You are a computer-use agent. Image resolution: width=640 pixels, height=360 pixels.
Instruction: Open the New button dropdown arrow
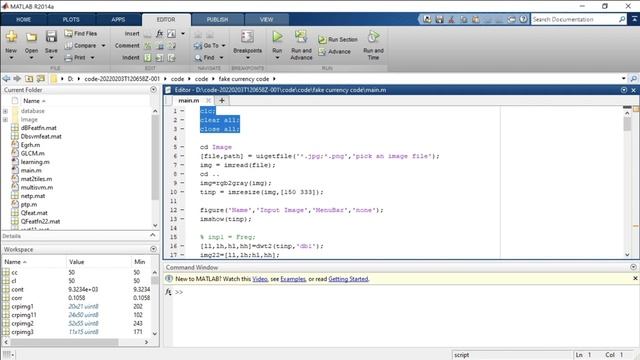tap(11, 58)
